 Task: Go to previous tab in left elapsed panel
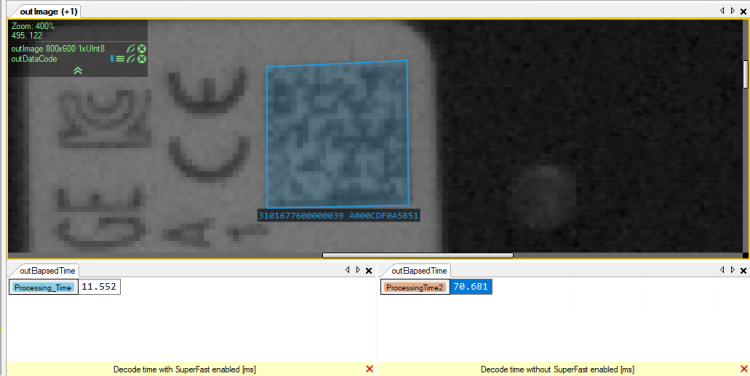(x=347, y=270)
